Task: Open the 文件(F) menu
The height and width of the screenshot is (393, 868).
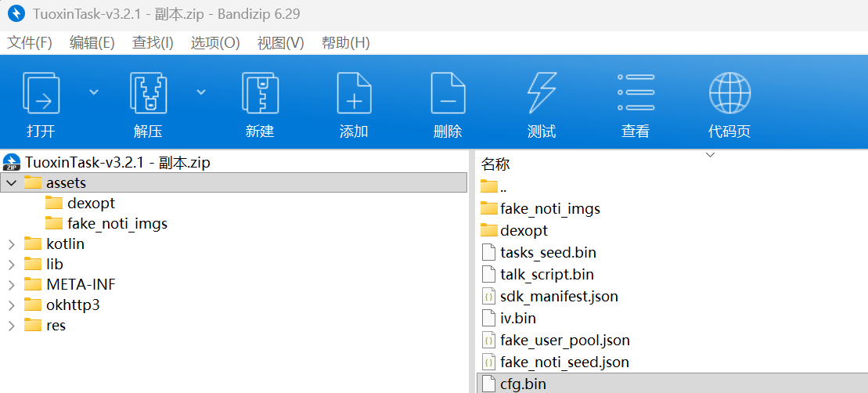Action: pyautogui.click(x=29, y=42)
